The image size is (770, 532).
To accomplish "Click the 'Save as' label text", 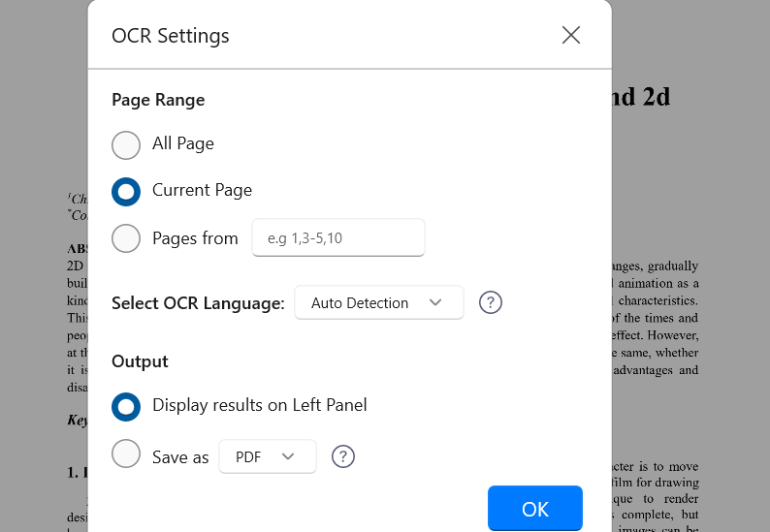I will (180, 457).
